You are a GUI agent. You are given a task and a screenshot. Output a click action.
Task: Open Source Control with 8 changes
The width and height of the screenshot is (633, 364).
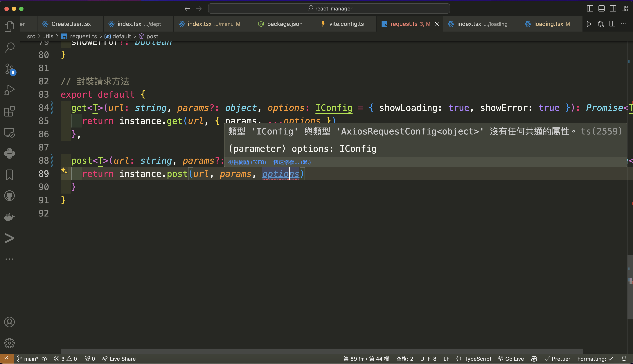tap(10, 69)
